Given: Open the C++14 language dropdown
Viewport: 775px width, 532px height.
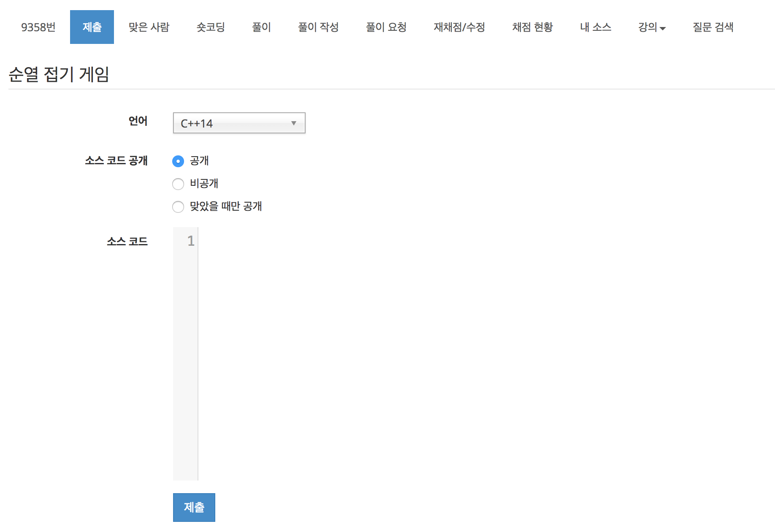Looking at the screenshot, I should click(x=239, y=123).
